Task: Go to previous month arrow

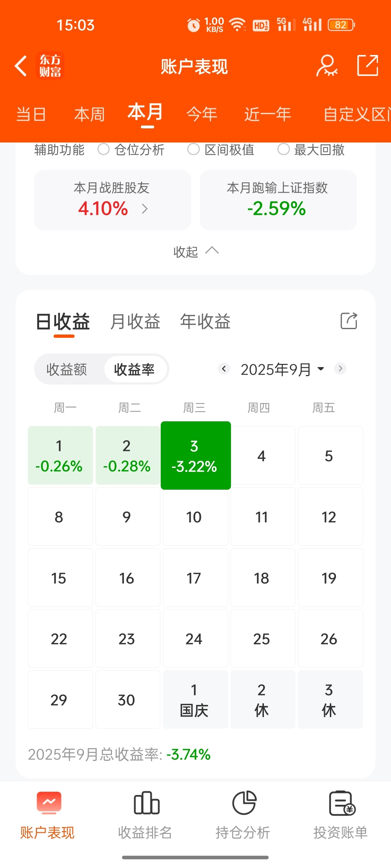Action: (x=224, y=369)
